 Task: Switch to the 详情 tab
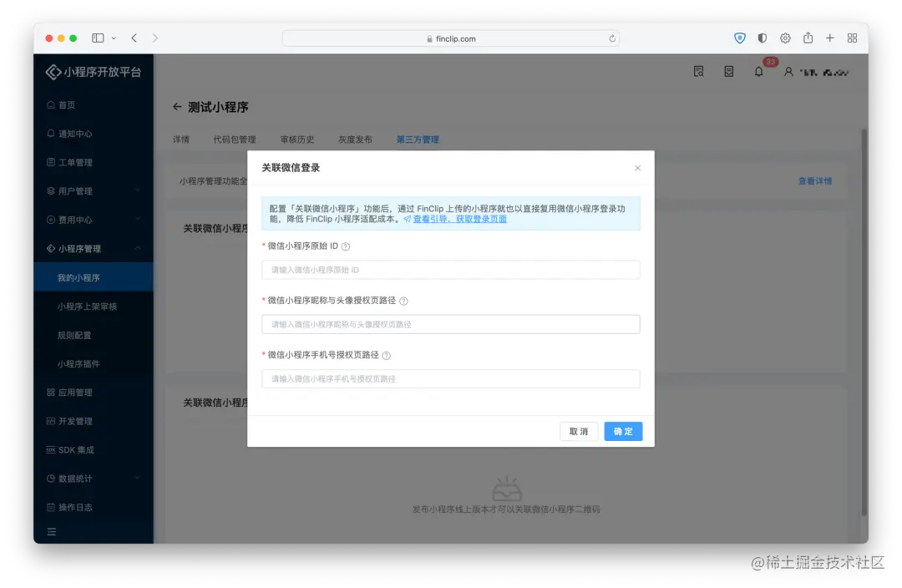click(x=180, y=139)
